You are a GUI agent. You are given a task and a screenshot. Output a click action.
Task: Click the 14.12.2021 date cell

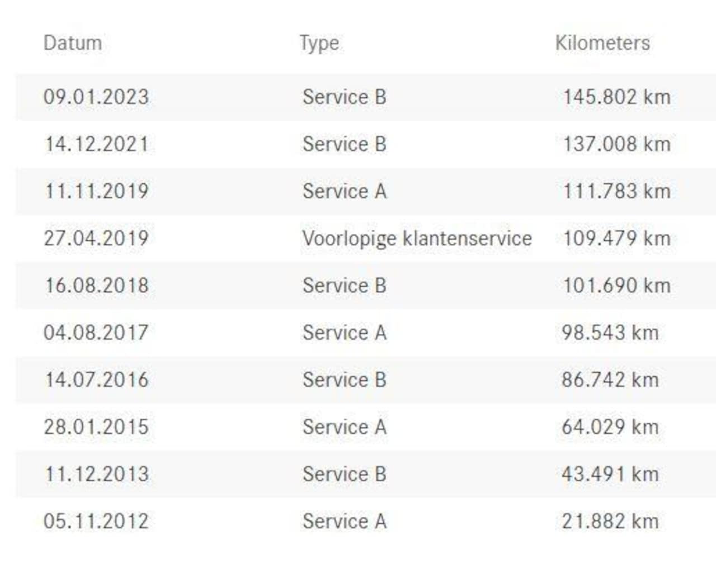point(96,144)
